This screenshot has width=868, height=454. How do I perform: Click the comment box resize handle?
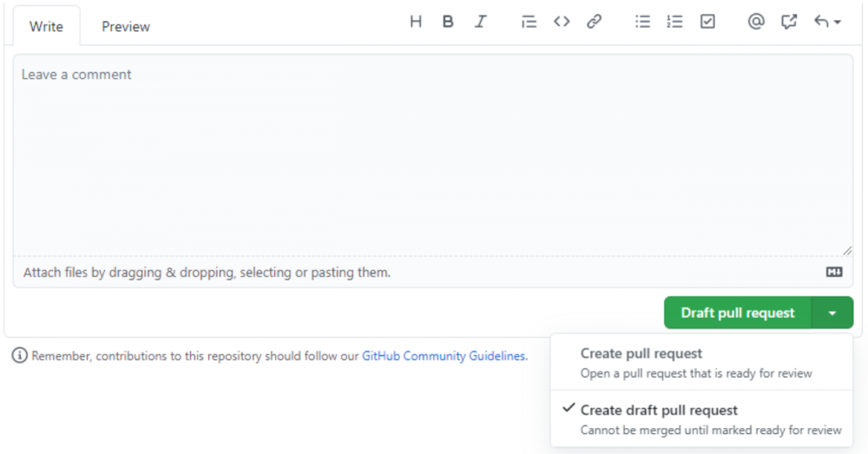pyautogui.click(x=847, y=251)
